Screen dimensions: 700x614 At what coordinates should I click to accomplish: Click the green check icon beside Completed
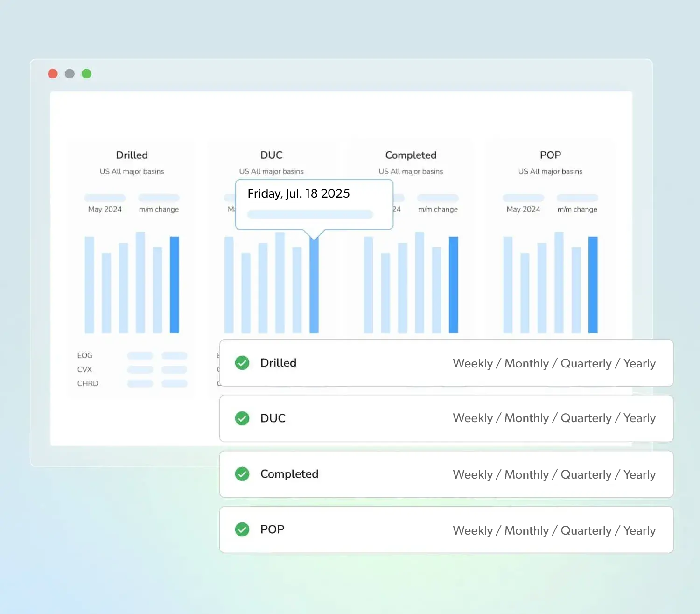click(x=242, y=474)
